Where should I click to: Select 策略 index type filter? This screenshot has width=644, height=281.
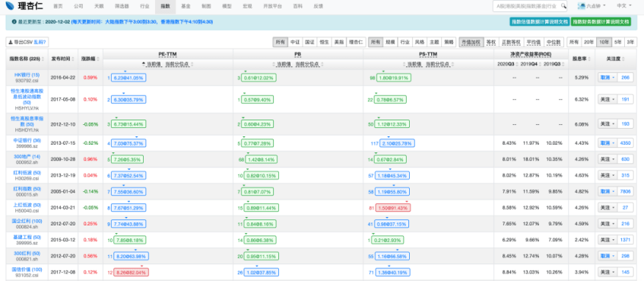coord(449,42)
